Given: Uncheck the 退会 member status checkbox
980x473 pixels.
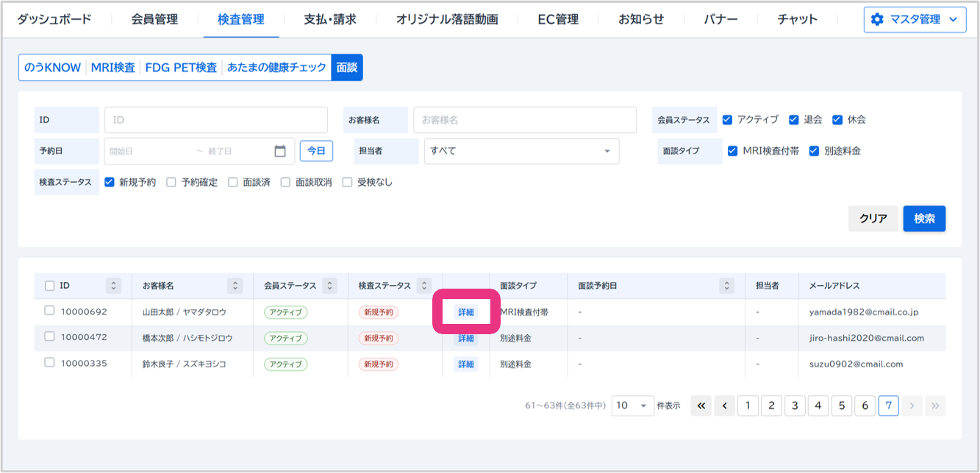Looking at the screenshot, I should 794,120.
